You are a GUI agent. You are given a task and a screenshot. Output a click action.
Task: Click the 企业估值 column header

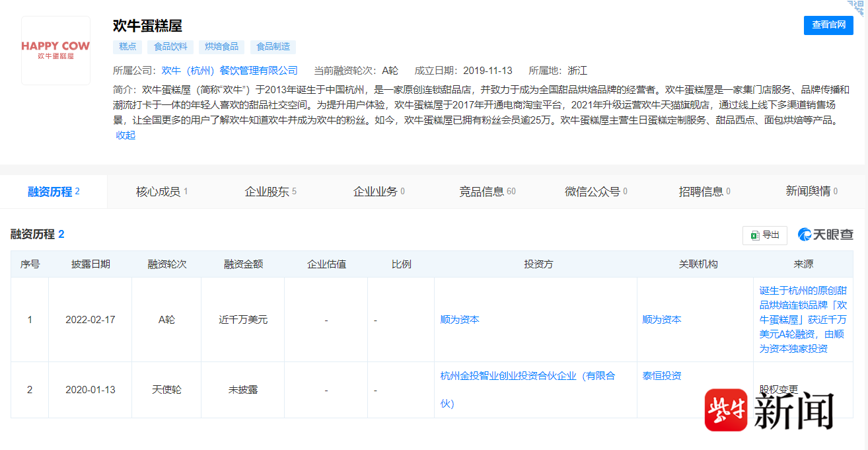pos(326,264)
